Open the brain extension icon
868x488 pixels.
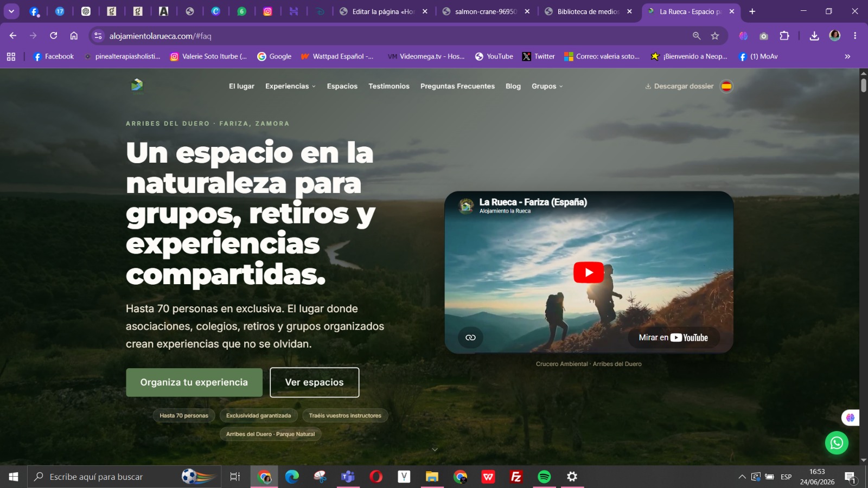click(743, 36)
